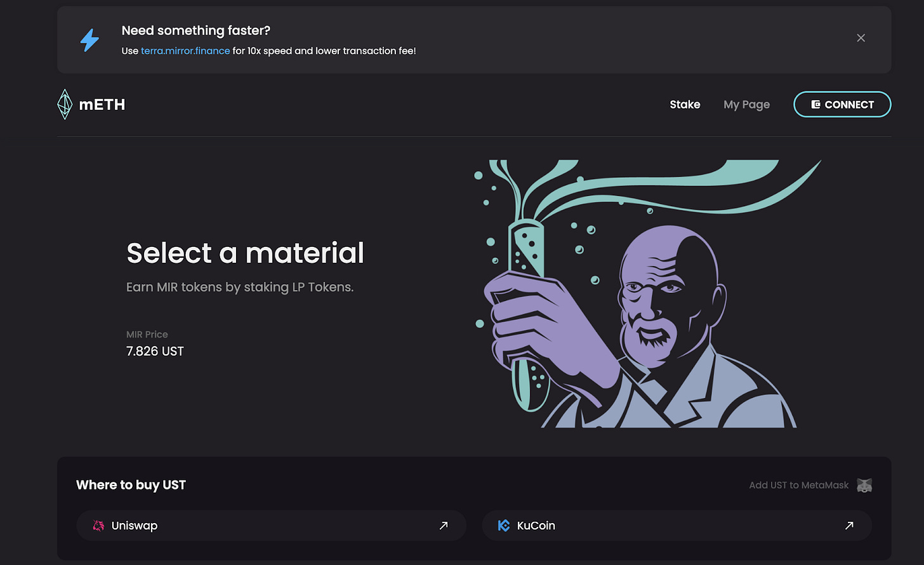The image size is (924, 565).
Task: Open the KuCoin exchange row
Action: coord(677,526)
